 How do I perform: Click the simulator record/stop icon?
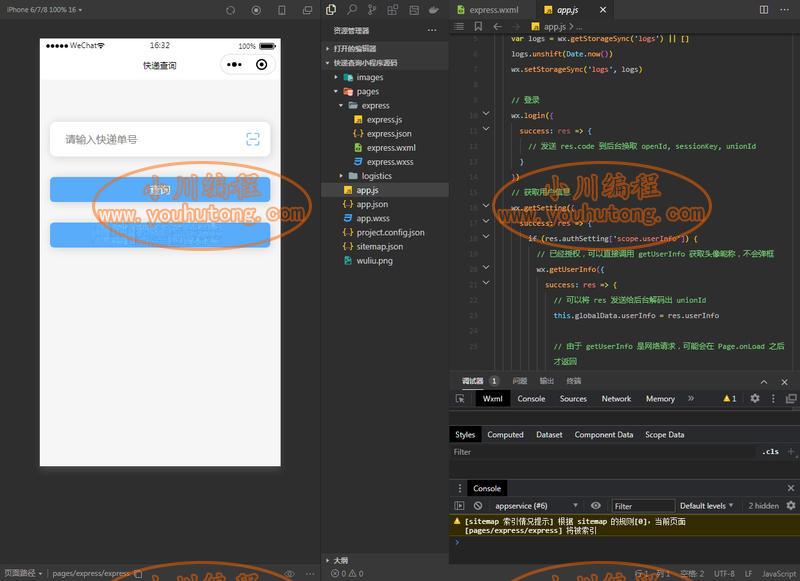(x=256, y=10)
